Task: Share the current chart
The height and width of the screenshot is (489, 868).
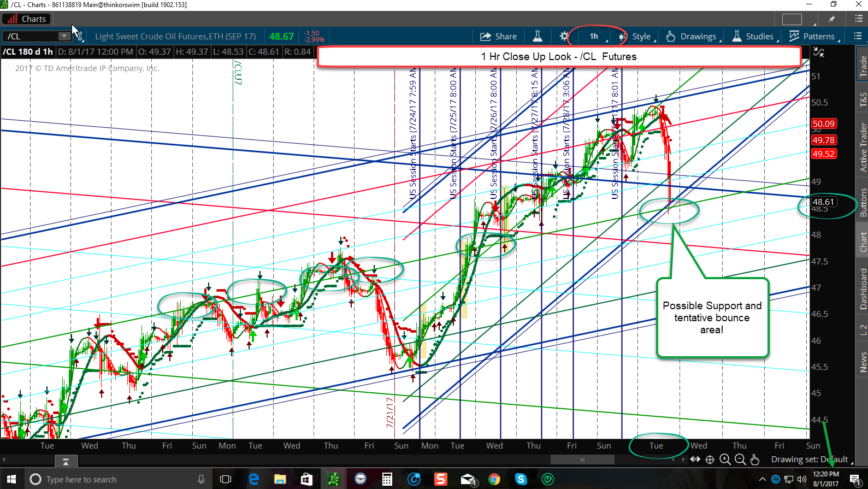Action: point(498,37)
